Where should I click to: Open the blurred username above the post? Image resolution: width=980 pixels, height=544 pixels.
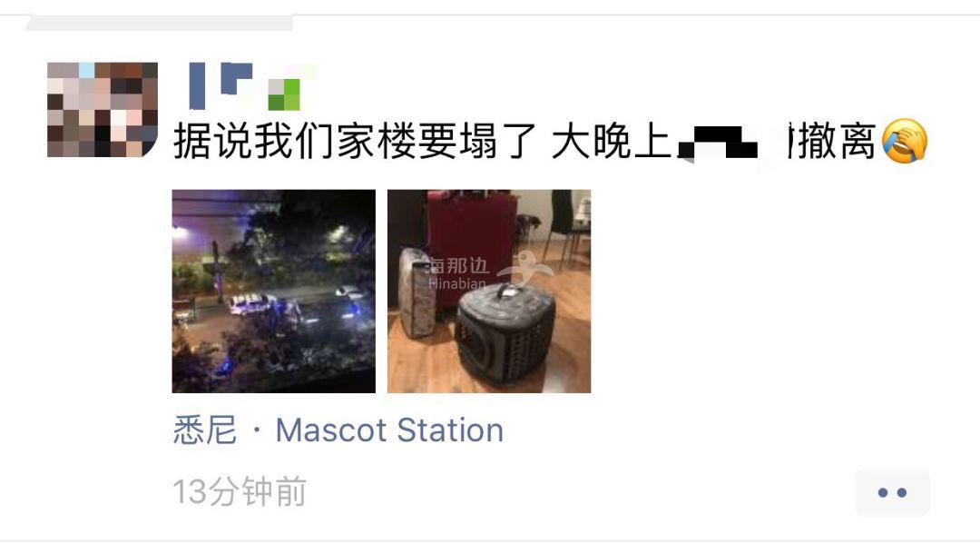(252, 86)
